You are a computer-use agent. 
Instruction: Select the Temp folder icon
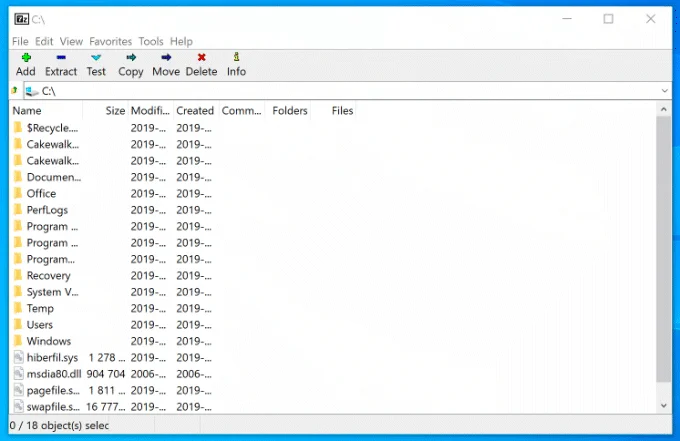click(x=18, y=308)
